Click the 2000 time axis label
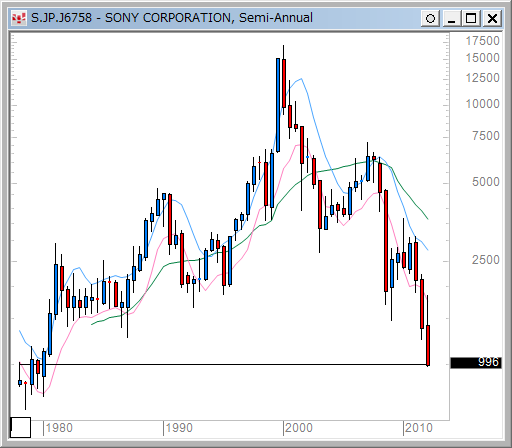Image resolution: width=512 pixels, height=448 pixels. click(299, 428)
